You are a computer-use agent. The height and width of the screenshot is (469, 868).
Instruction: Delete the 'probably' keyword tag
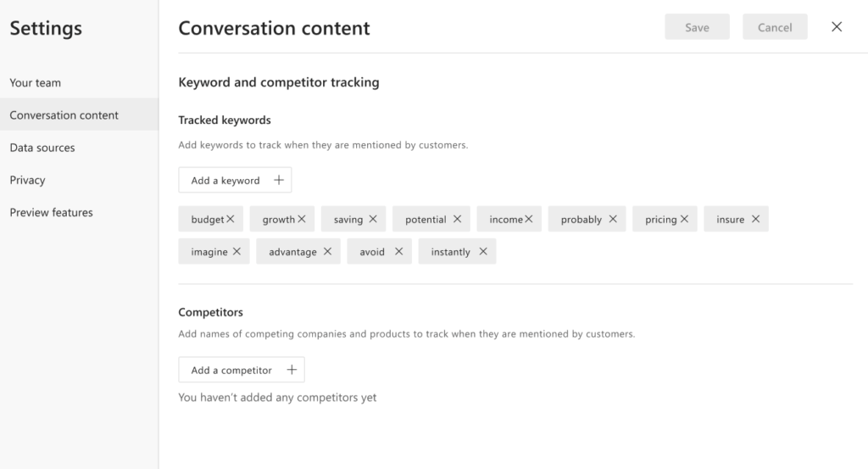613,220
